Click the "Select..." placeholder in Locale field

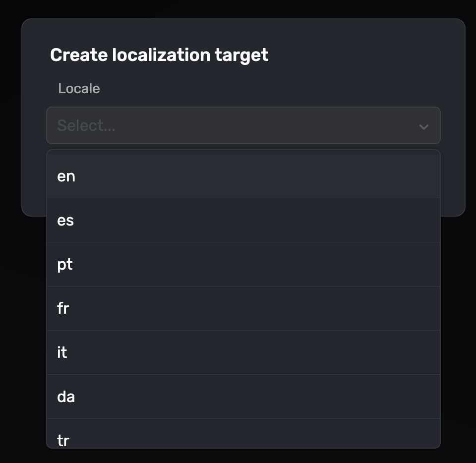coord(86,125)
